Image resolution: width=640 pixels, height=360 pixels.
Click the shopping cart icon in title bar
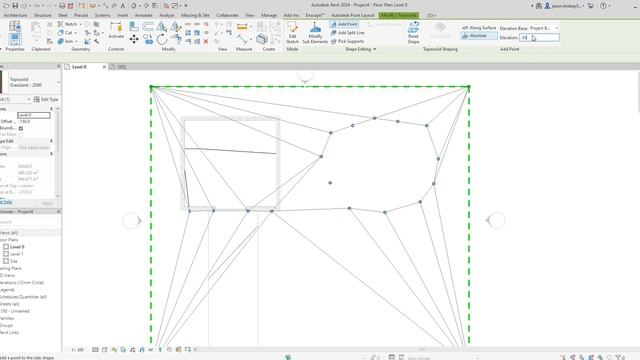pos(591,6)
